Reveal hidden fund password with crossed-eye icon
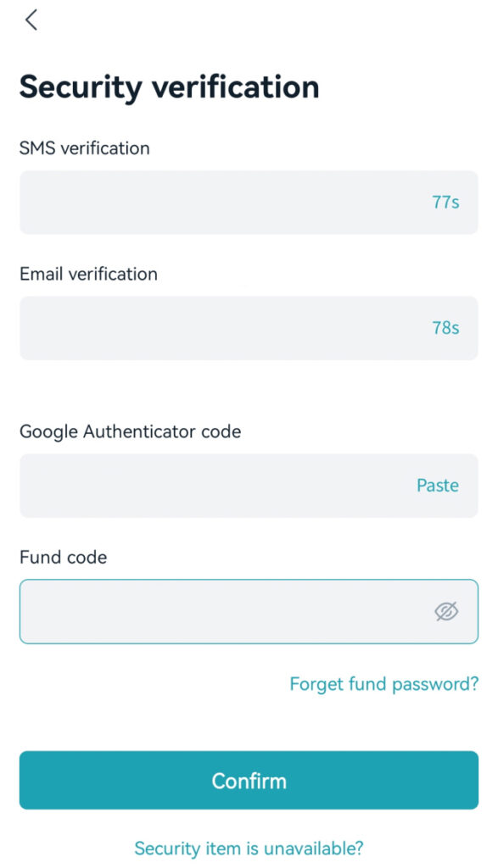Viewport: 498px width, 868px height. [446, 611]
